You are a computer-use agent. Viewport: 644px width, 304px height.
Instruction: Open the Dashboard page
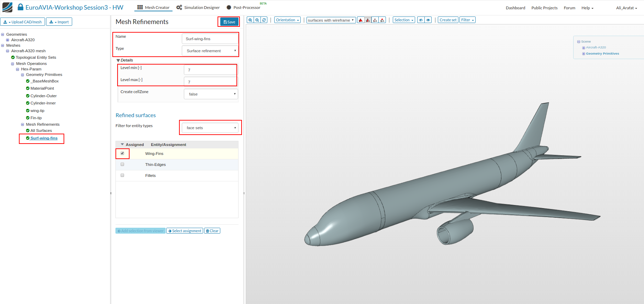coord(515,8)
